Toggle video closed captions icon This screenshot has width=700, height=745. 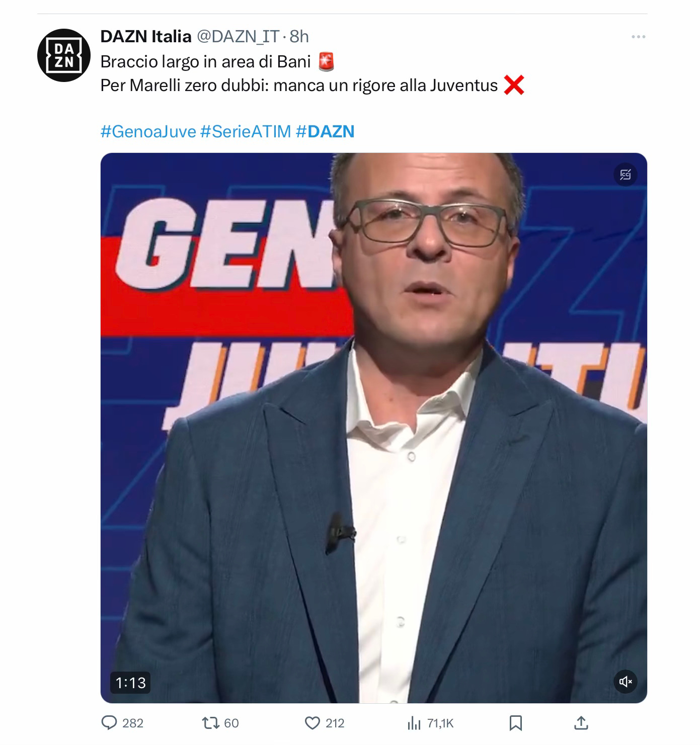coord(626,175)
